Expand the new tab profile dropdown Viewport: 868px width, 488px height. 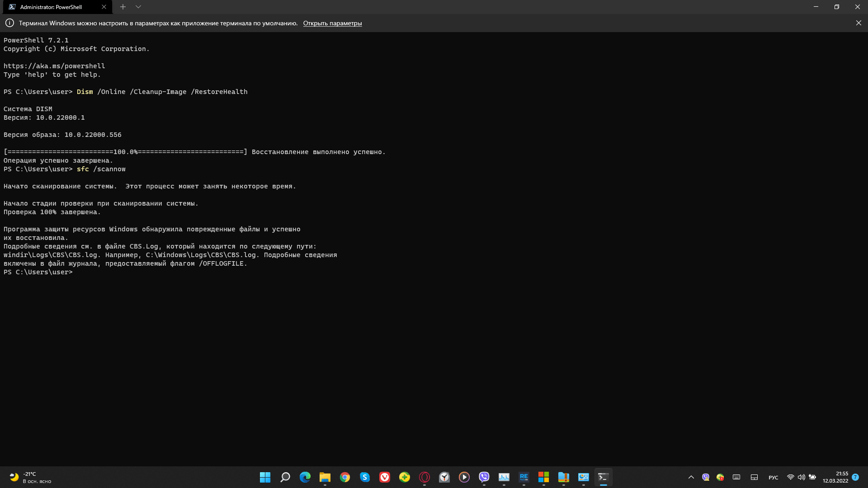[138, 7]
